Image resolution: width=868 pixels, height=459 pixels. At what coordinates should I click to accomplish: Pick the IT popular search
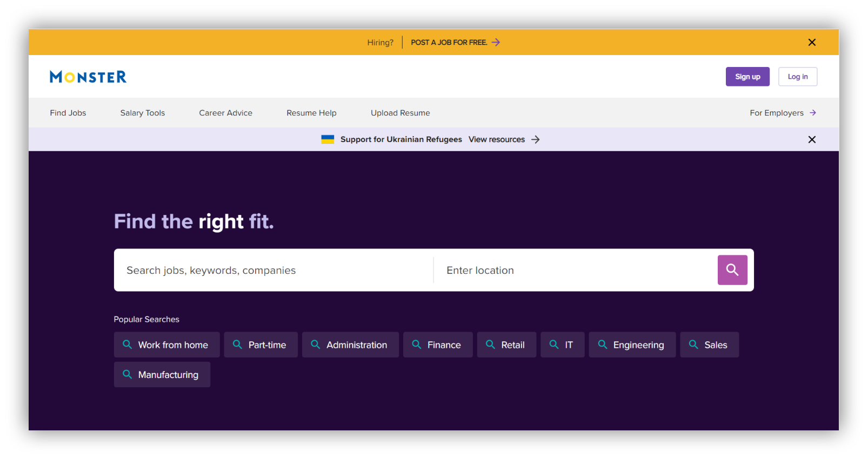pos(563,345)
